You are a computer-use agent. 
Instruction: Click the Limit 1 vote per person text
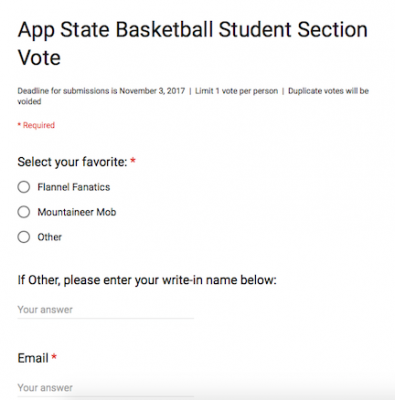tap(236, 91)
